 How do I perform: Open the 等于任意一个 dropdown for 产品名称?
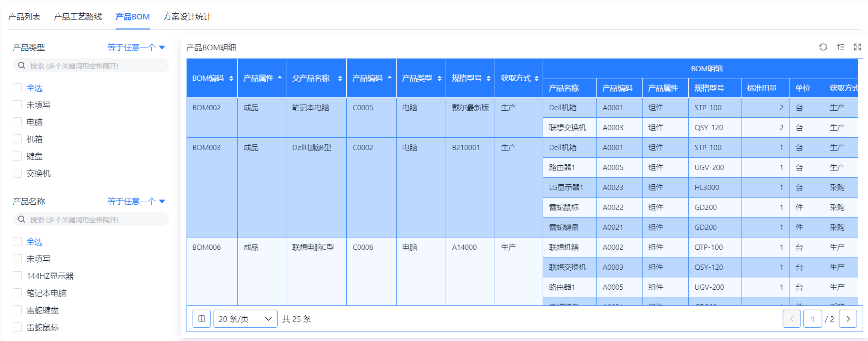tap(136, 201)
